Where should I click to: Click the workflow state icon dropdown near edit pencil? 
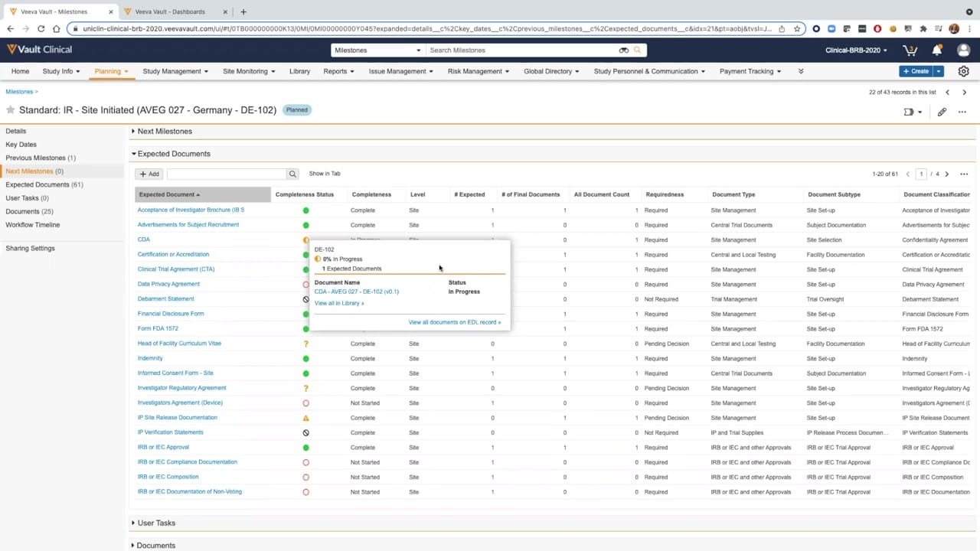[x=913, y=112]
